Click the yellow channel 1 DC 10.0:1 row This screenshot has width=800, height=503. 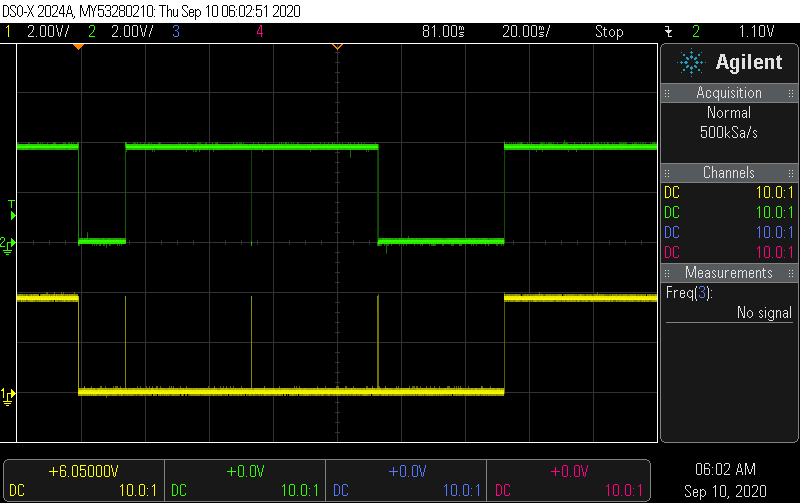729,193
